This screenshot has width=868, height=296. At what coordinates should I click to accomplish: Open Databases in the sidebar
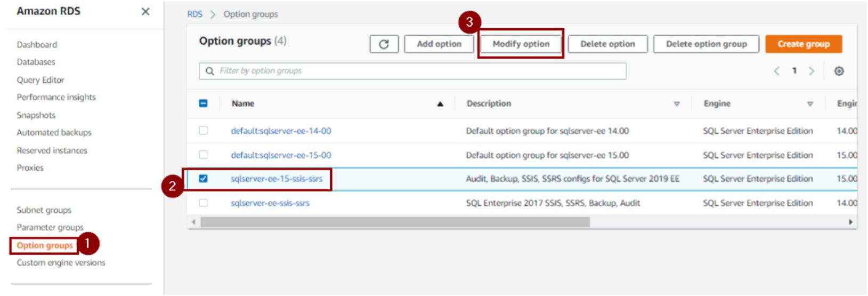[x=36, y=62]
